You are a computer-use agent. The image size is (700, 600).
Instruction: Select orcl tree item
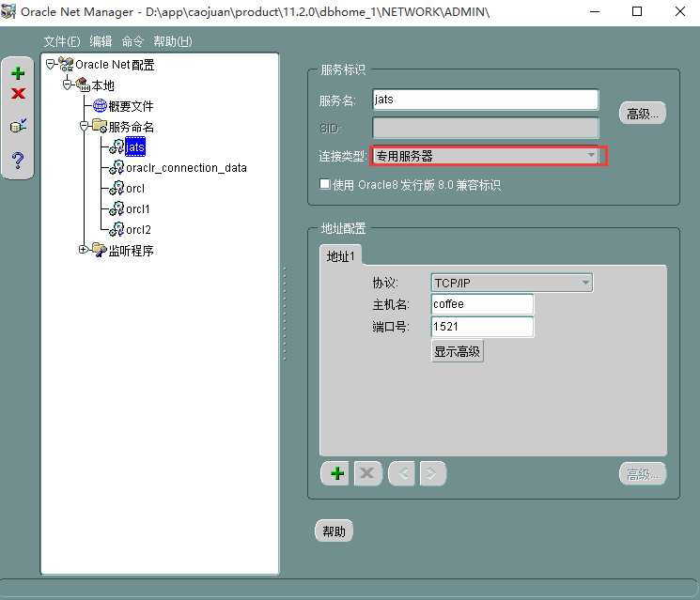(x=135, y=188)
